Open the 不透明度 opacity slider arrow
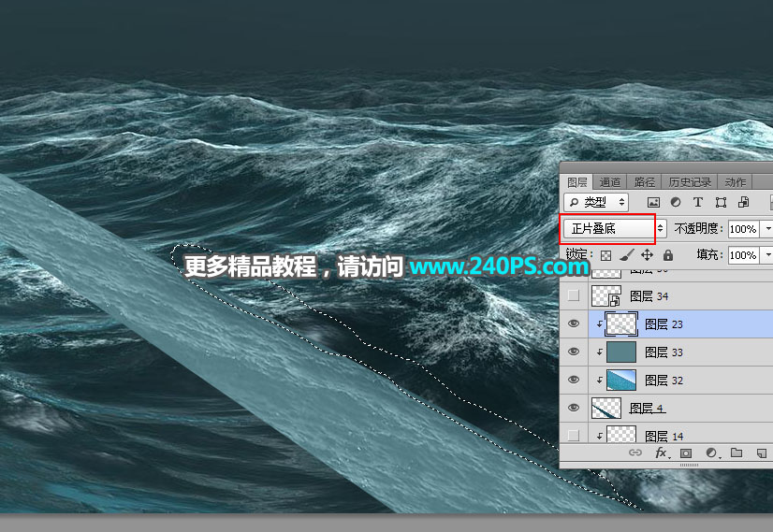The width and height of the screenshot is (773, 532). pos(767,229)
